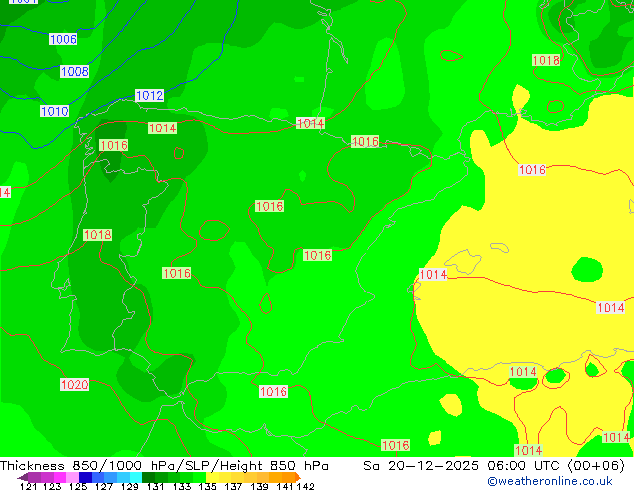Click legend value 141
The image size is (634, 490).
[x=285, y=486]
